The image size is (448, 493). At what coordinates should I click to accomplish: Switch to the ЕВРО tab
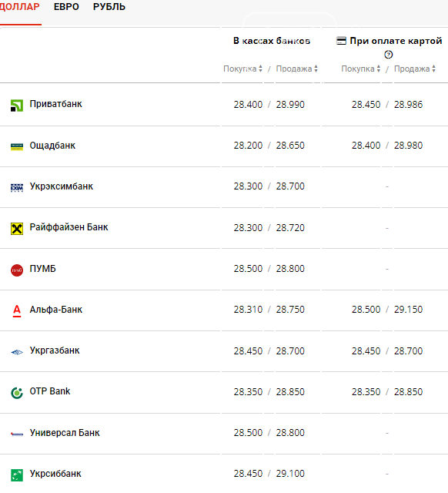tap(66, 7)
